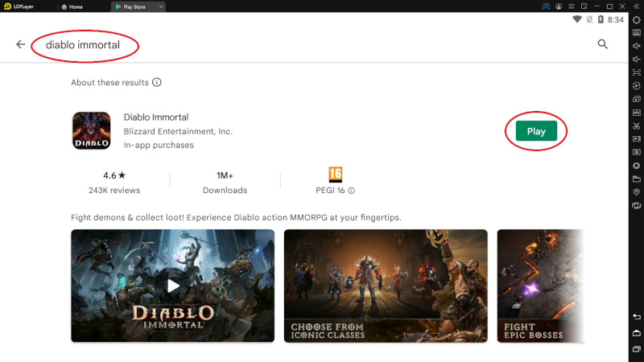This screenshot has height=362, width=644.
Task: Open Choose From Iconic Classes screenshot
Action: (x=386, y=286)
